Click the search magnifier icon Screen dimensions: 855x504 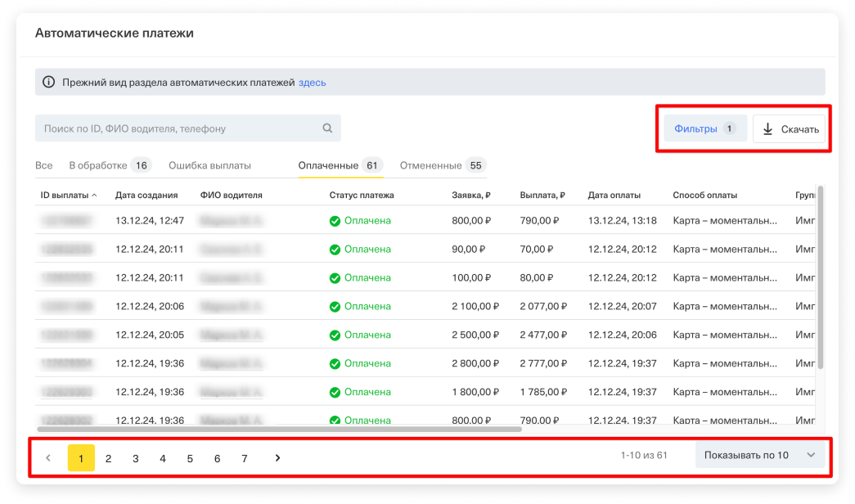(327, 128)
